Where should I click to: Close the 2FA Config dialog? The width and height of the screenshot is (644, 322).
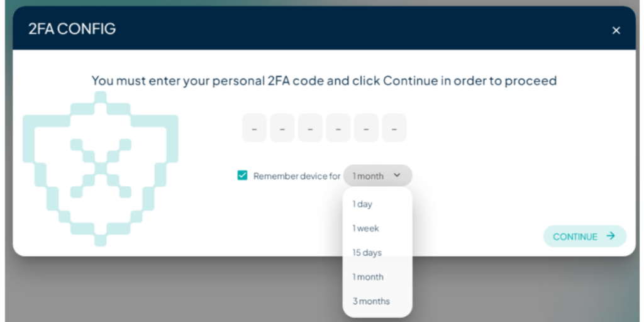616,30
